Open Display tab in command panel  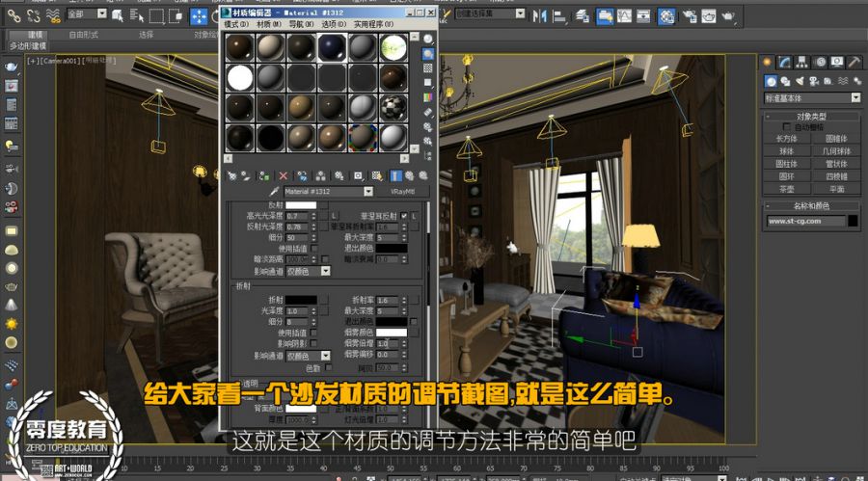(x=837, y=62)
